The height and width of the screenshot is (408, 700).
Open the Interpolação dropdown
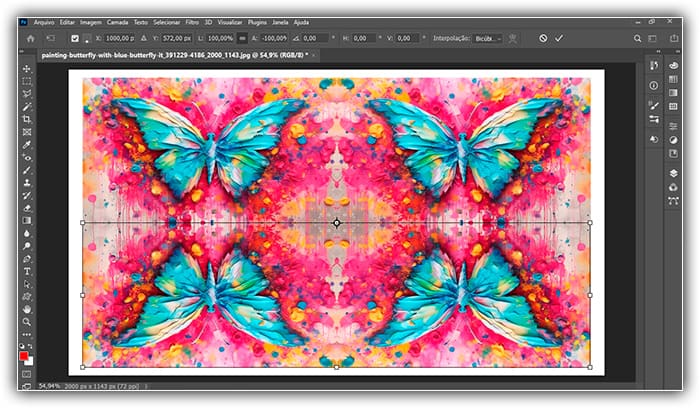click(x=486, y=38)
